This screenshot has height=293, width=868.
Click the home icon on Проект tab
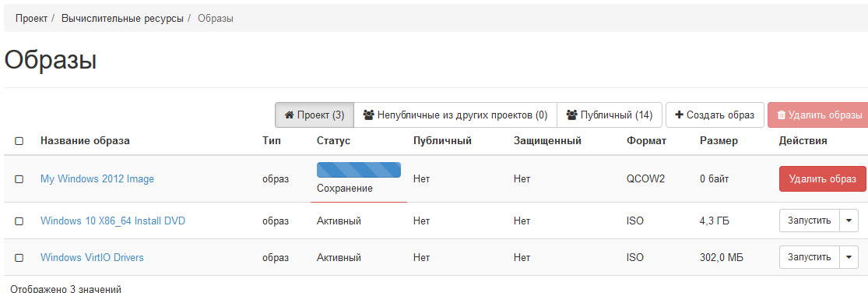coord(289,115)
